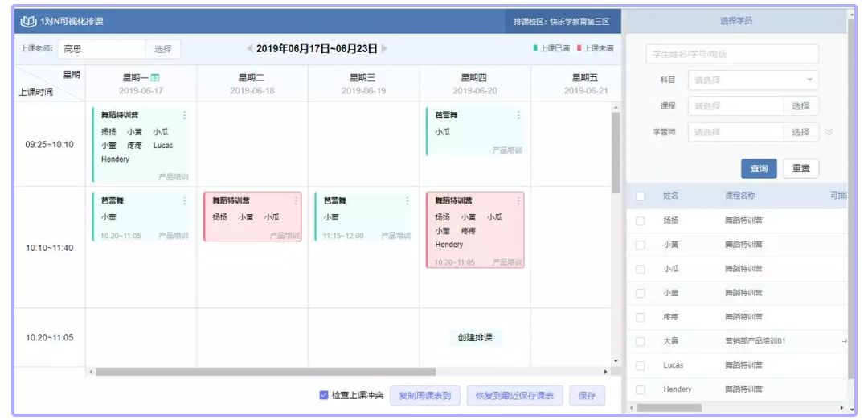Image resolution: width=868 pixels, height=420 pixels.
Task: Click the 姓名 column header
Action: point(670,196)
